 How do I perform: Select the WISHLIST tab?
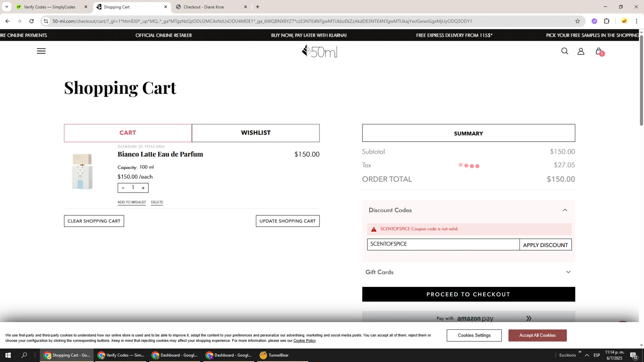pyautogui.click(x=256, y=133)
